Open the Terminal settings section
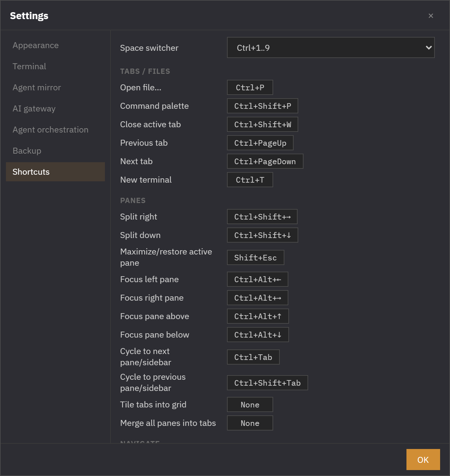This screenshot has height=476, width=450. pos(55,66)
